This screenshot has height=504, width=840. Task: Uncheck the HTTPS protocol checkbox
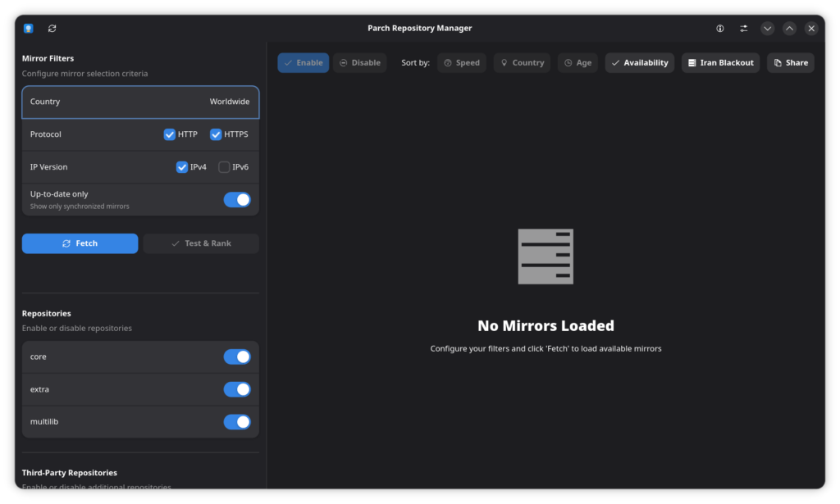click(216, 134)
